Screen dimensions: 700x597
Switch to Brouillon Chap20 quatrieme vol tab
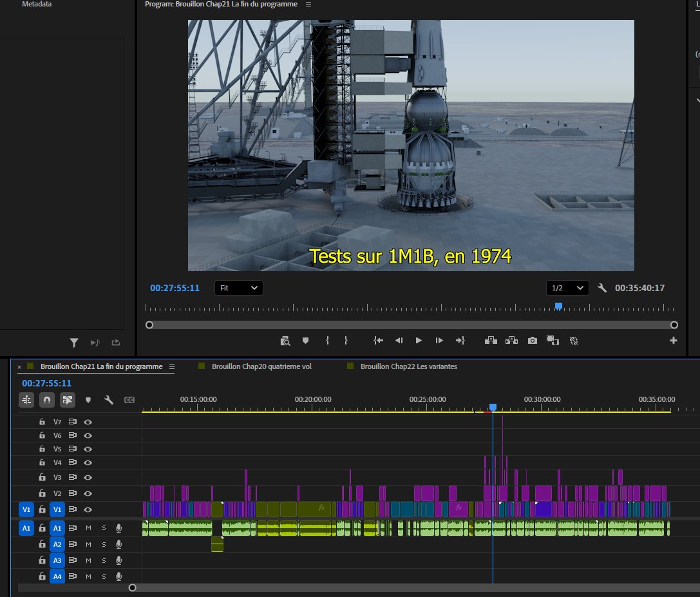click(261, 366)
